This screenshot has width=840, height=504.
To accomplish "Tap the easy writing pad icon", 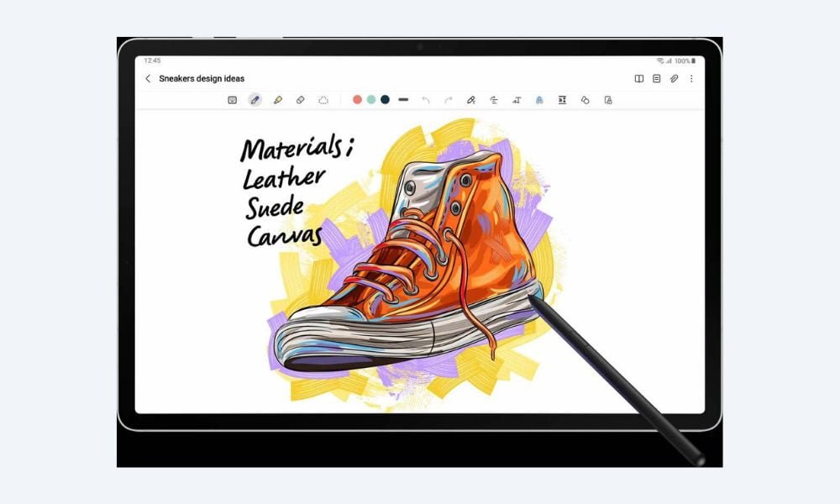I will coord(562,100).
